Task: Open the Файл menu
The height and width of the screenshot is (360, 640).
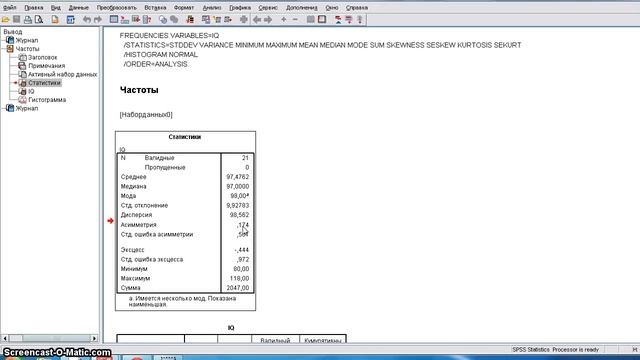Action: [x=10, y=8]
